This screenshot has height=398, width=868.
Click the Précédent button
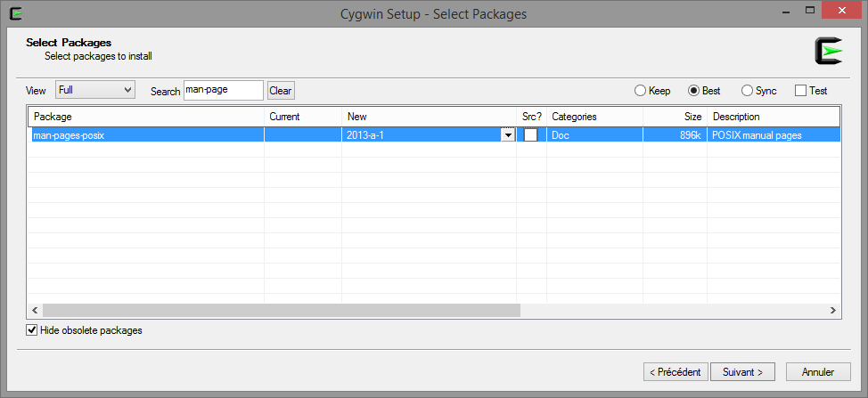[676, 372]
